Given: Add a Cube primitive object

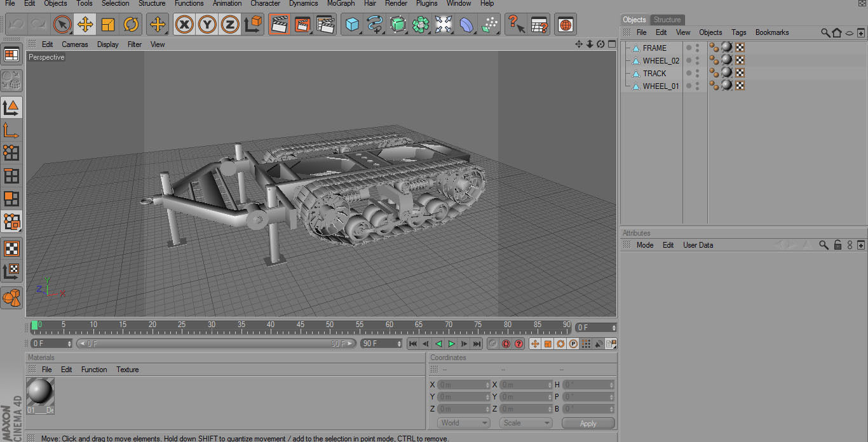Looking at the screenshot, I should pos(352,25).
